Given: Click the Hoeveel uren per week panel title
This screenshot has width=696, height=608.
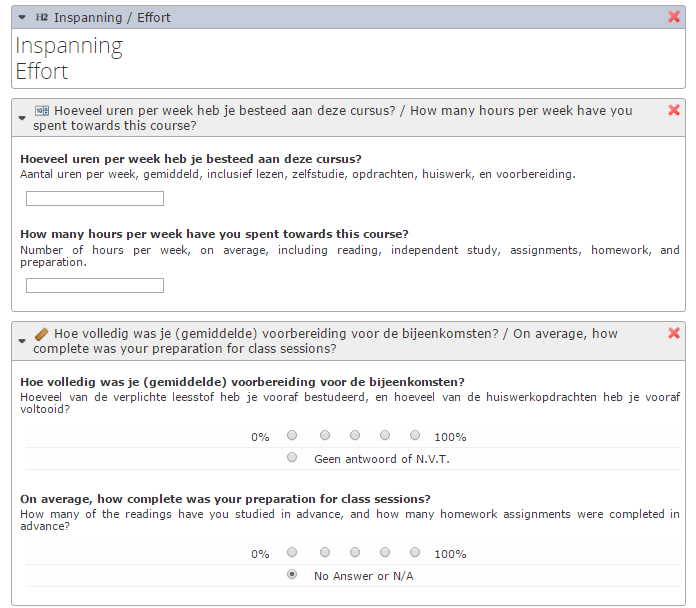Looking at the screenshot, I should pos(332,118).
